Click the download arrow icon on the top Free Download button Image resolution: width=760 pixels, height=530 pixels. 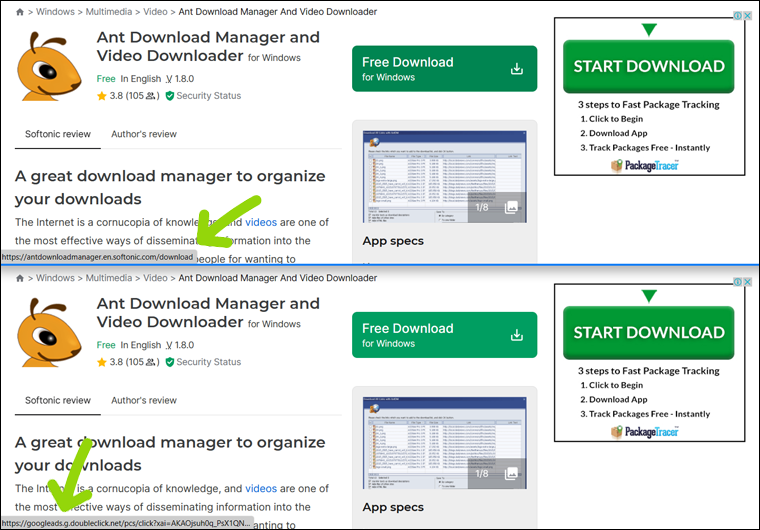coord(517,69)
